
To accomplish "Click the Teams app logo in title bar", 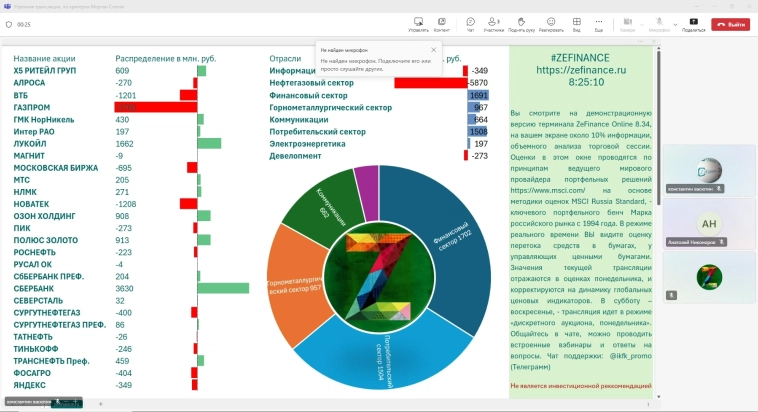I will tap(7, 6).
